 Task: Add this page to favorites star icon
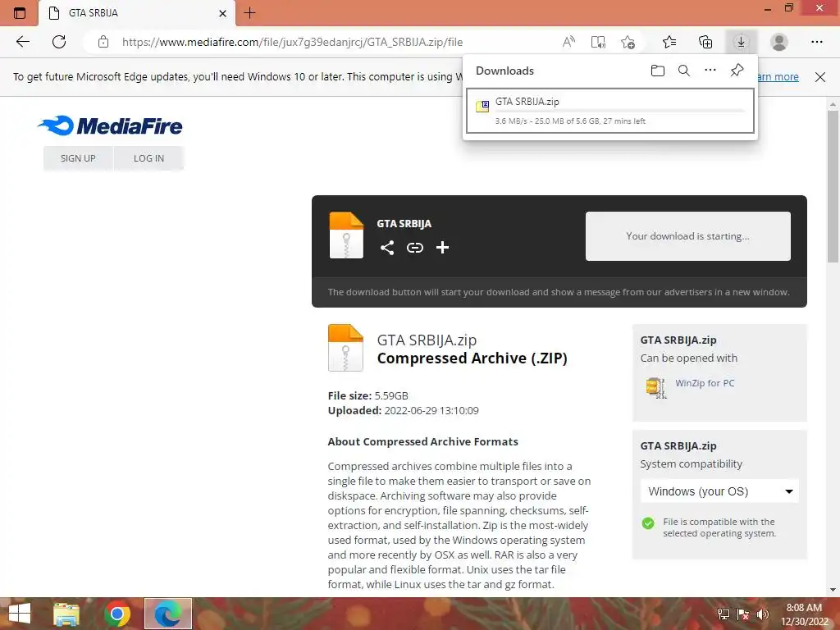click(x=628, y=42)
